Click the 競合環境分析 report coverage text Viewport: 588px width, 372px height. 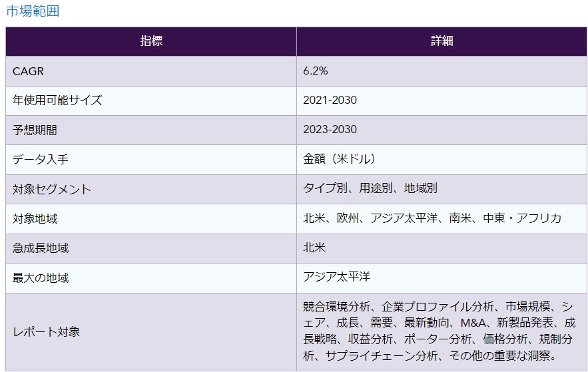click(439, 331)
